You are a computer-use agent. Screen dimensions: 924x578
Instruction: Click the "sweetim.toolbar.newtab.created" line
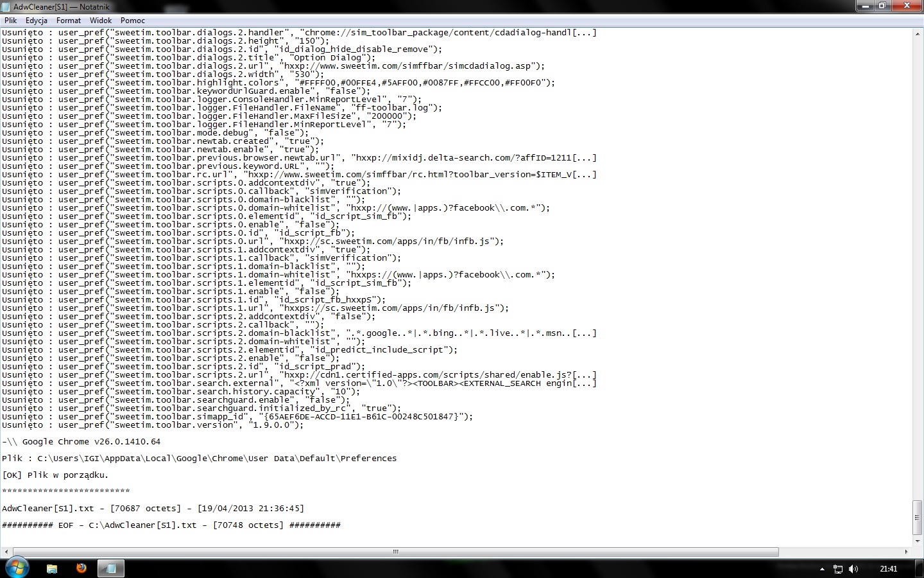(x=163, y=141)
